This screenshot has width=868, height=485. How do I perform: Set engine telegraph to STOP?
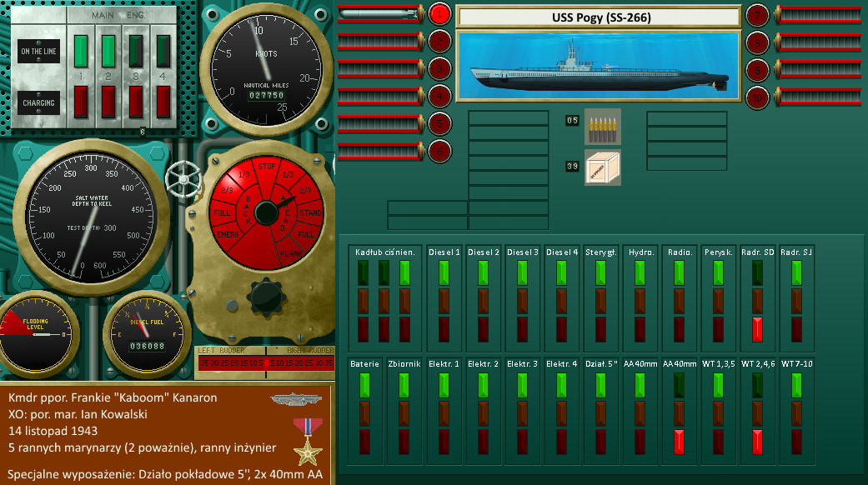267,166
